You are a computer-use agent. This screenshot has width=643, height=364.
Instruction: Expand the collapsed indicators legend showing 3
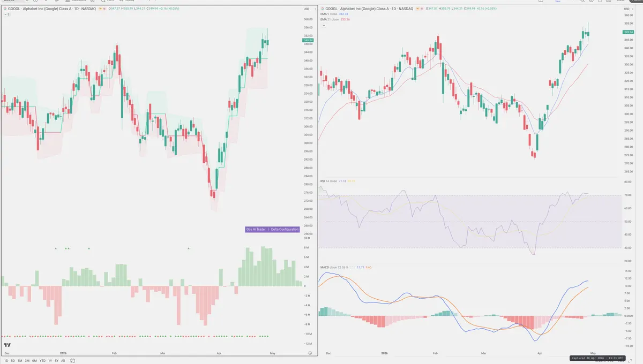pyautogui.click(x=6, y=14)
